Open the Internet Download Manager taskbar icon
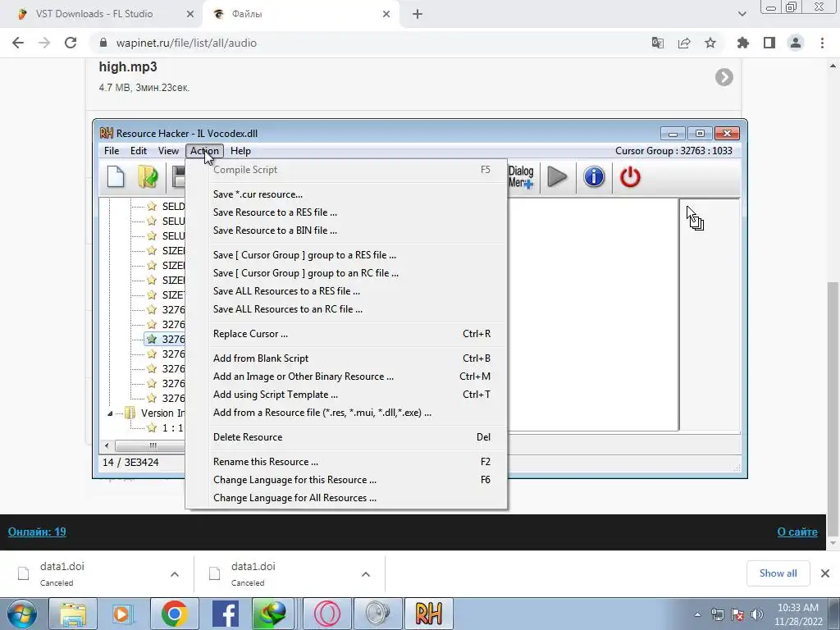This screenshot has height=630, width=840. pos(272,614)
